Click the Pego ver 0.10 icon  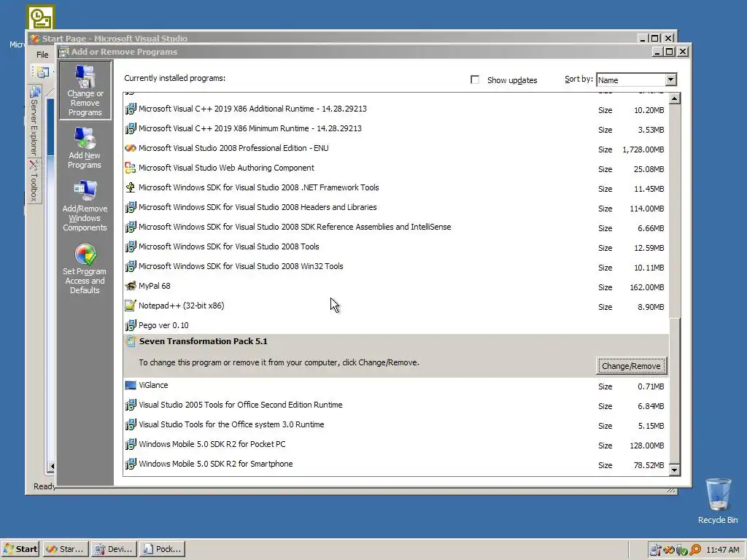130,325
